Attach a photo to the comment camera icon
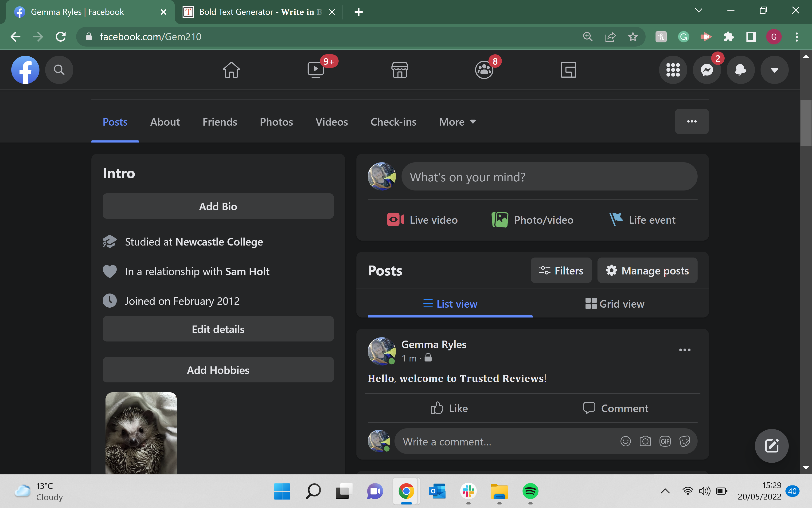Image resolution: width=812 pixels, height=508 pixels. (x=645, y=441)
